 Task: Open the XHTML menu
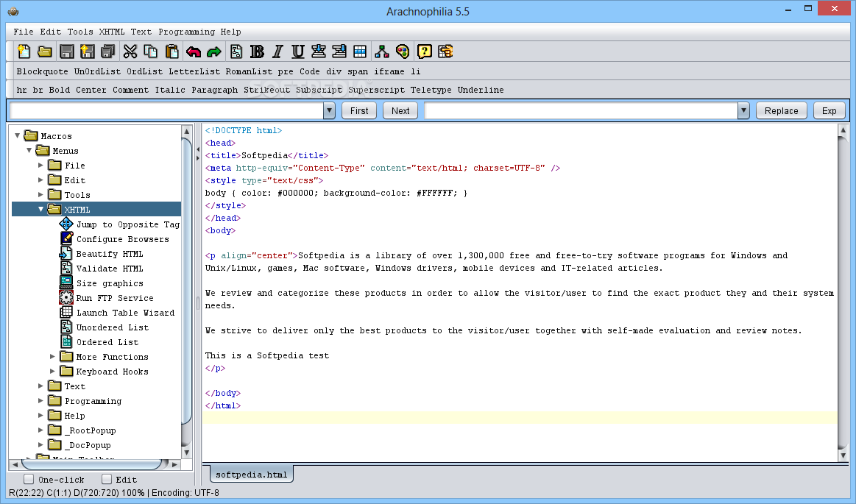(112, 32)
